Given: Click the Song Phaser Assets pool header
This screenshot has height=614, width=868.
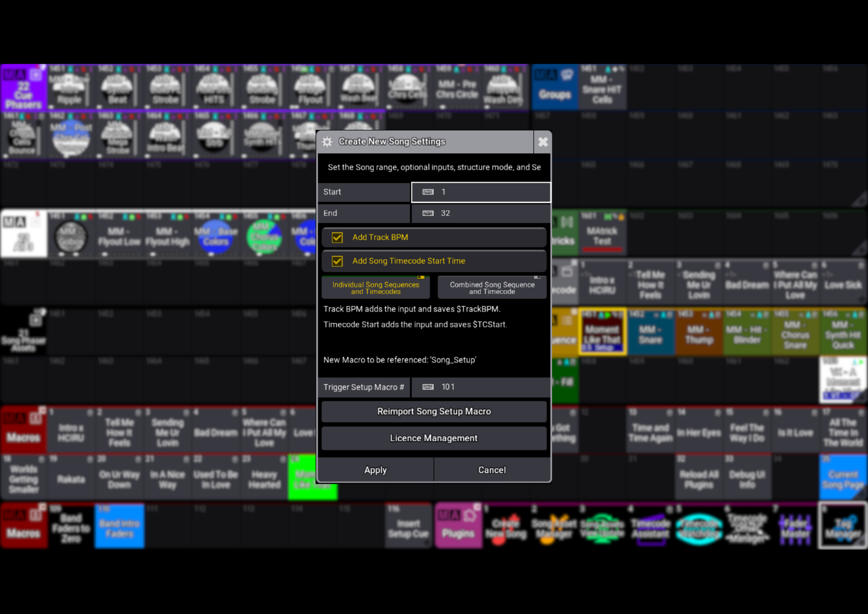Looking at the screenshot, I should [23, 332].
